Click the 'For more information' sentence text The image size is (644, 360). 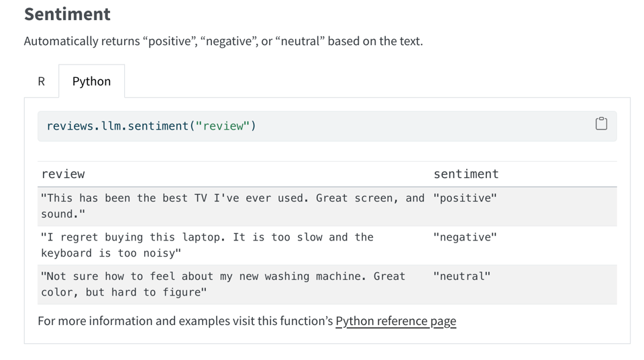[x=185, y=321]
